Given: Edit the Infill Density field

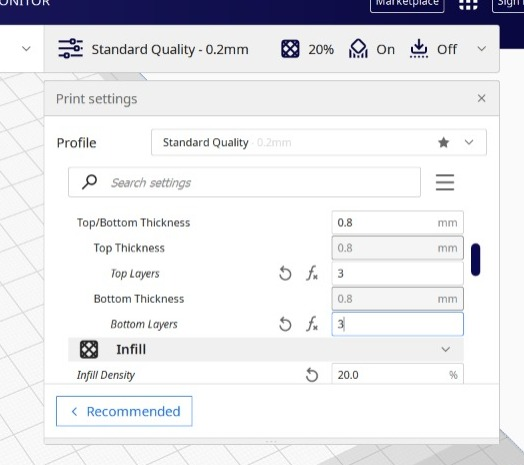Looking at the screenshot, I should pyautogui.click(x=397, y=374).
